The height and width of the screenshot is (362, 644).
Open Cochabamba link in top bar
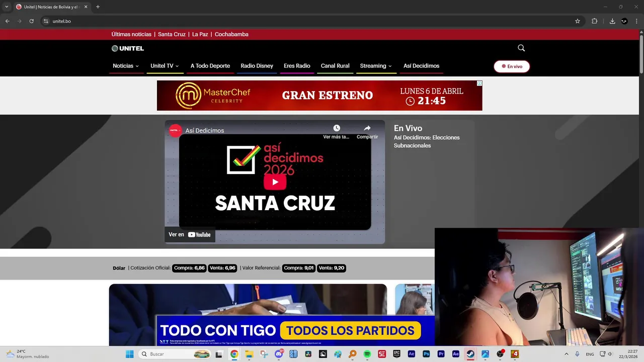tap(231, 34)
